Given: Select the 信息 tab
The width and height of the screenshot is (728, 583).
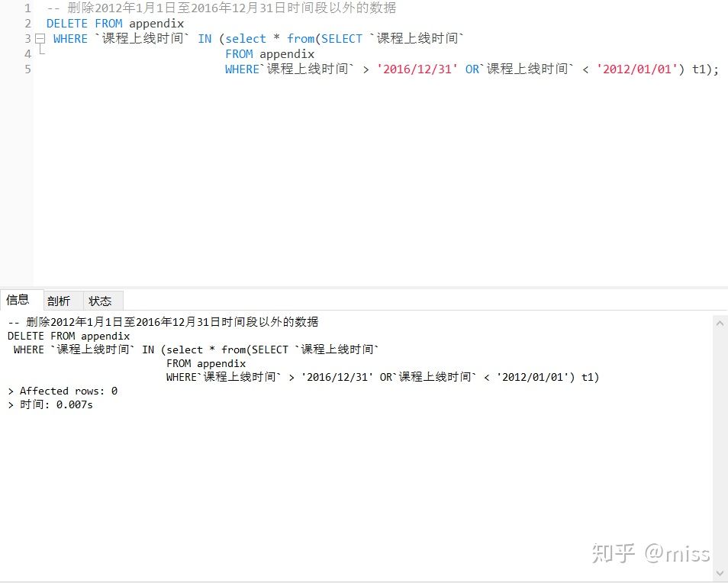Looking at the screenshot, I should point(21,299).
